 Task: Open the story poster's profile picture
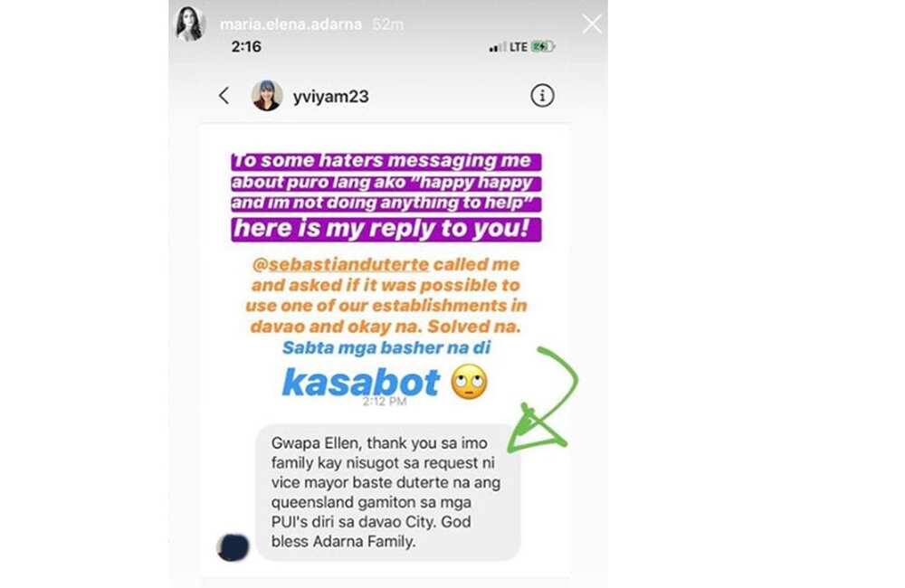(190, 24)
